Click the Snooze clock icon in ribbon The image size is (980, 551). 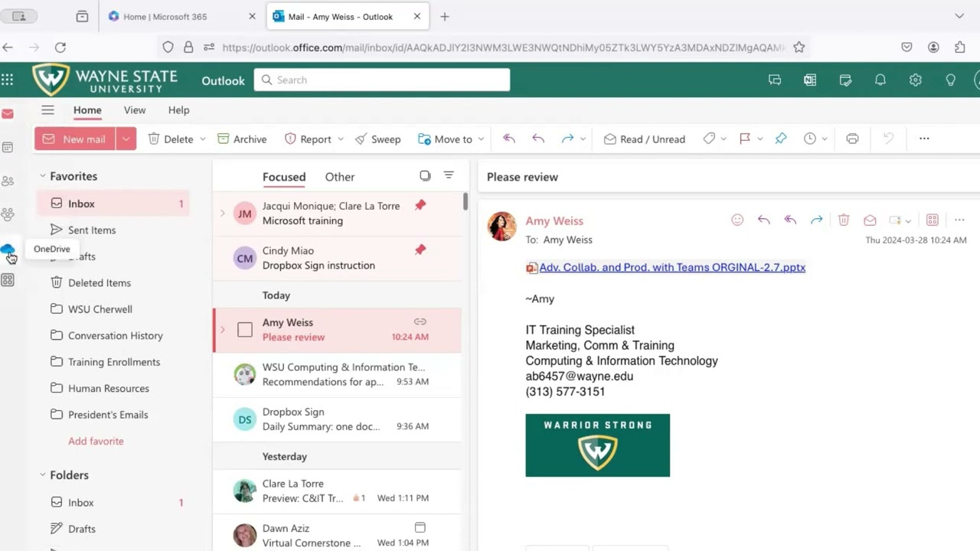tap(810, 139)
